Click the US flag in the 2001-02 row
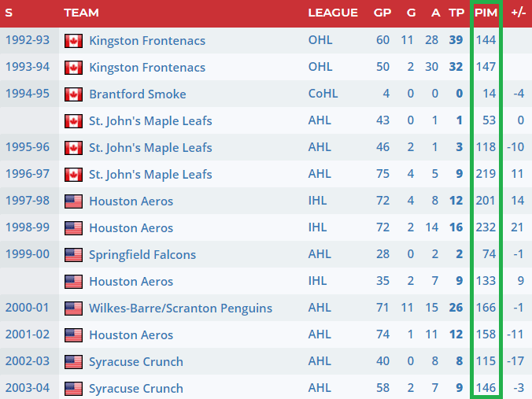This screenshot has height=399, width=532. click(73, 335)
